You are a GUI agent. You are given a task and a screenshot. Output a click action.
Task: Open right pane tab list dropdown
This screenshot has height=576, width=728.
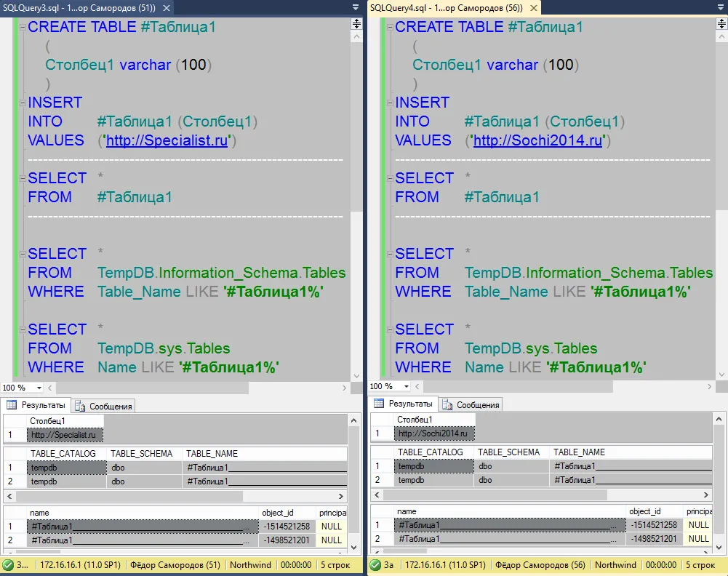click(722, 7)
